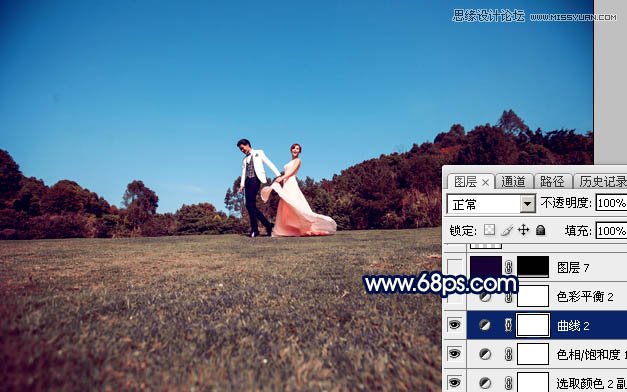Click the 不透明度 label
The width and height of the screenshot is (627, 392).
pos(566,203)
